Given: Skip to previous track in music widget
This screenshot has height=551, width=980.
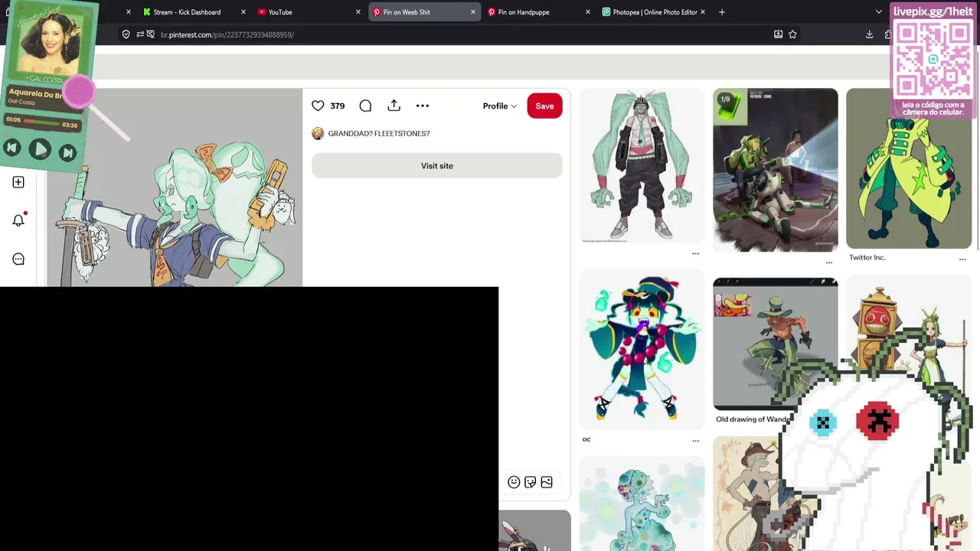Looking at the screenshot, I should (12, 148).
